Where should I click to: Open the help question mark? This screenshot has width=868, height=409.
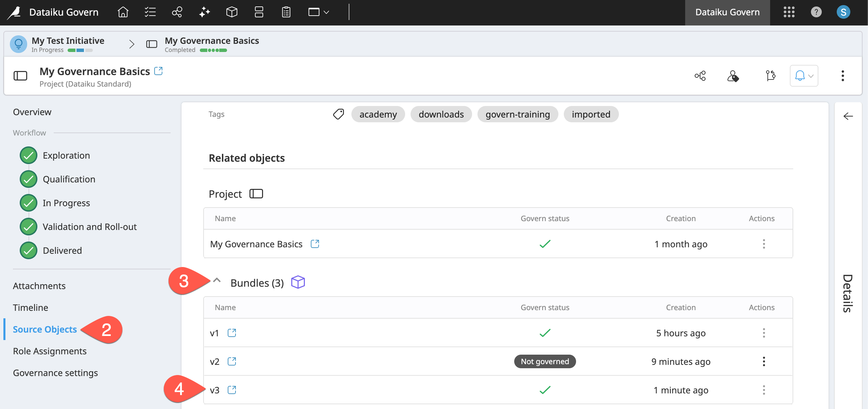tap(816, 12)
